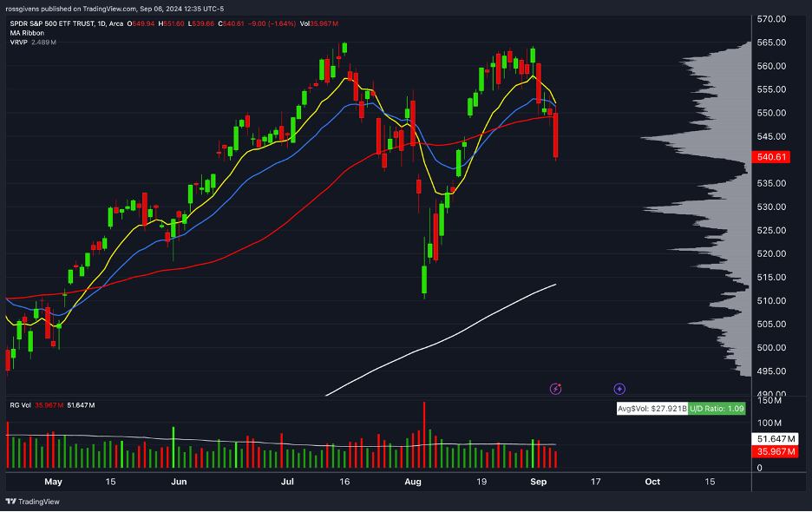Click the RG Vol indicator label
The width and height of the screenshot is (812, 512).
pos(20,405)
